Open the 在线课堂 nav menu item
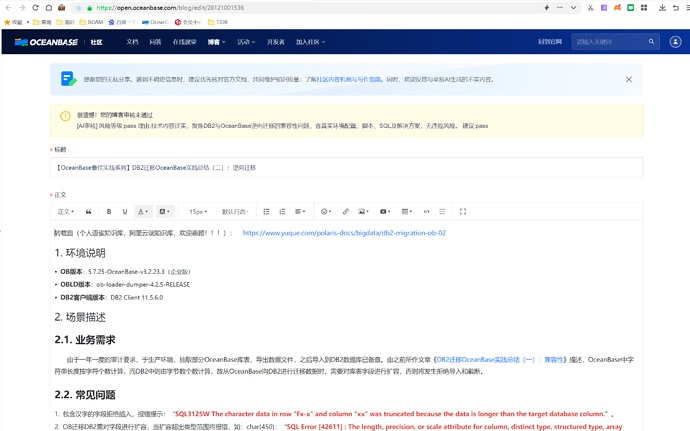The height and width of the screenshot is (431, 690). pyautogui.click(x=184, y=42)
